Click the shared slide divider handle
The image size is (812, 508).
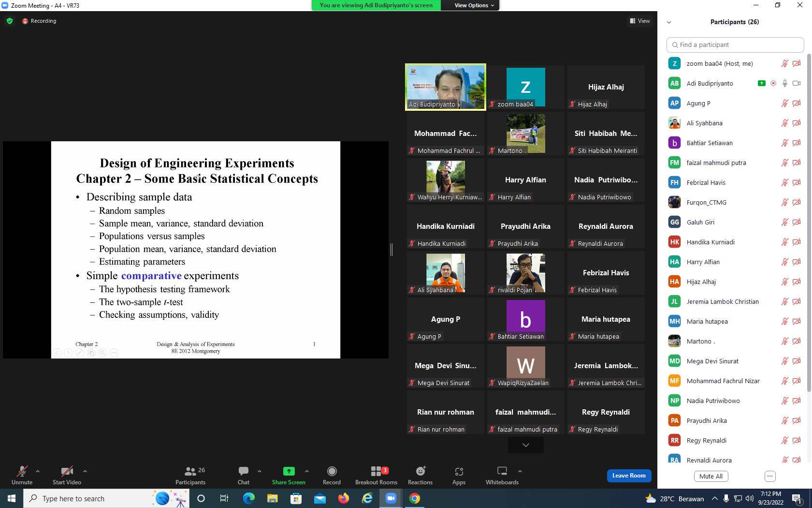coord(391,250)
